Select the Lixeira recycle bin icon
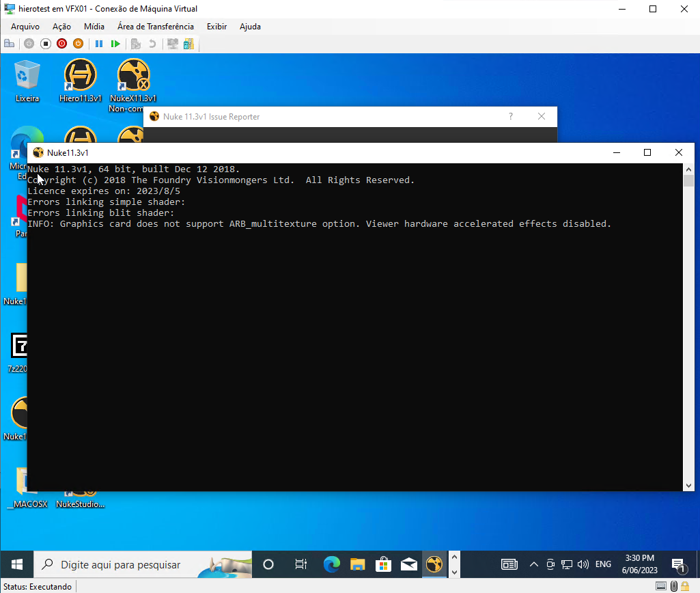This screenshot has height=593, width=700. [x=27, y=81]
